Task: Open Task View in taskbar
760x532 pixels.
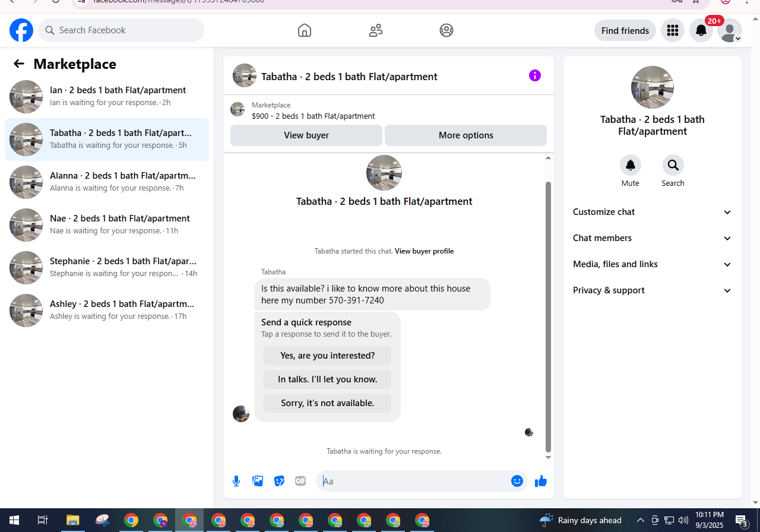Action: (43, 521)
